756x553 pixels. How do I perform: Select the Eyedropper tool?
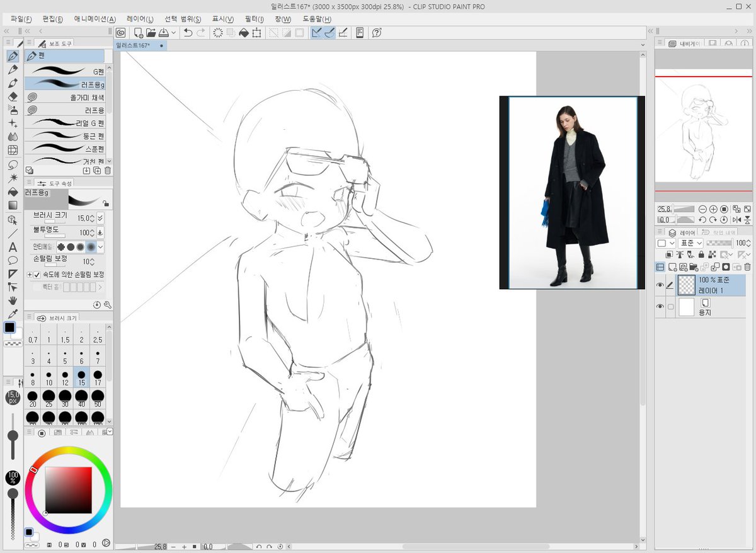tap(13, 314)
